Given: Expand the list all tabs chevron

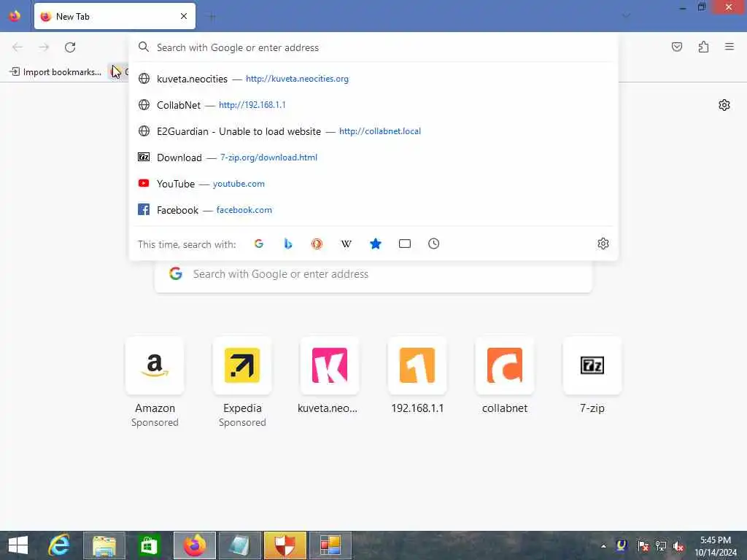Looking at the screenshot, I should [x=627, y=16].
